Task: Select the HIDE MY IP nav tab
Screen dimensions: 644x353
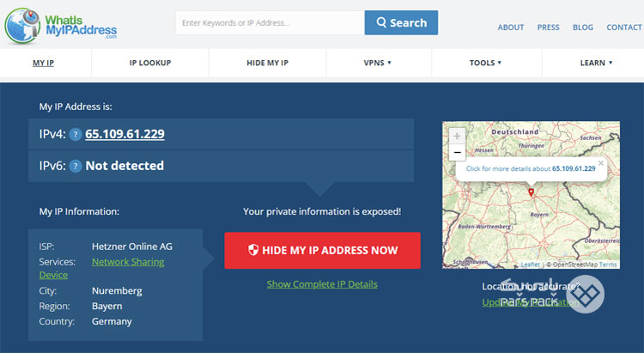Action: (x=267, y=63)
